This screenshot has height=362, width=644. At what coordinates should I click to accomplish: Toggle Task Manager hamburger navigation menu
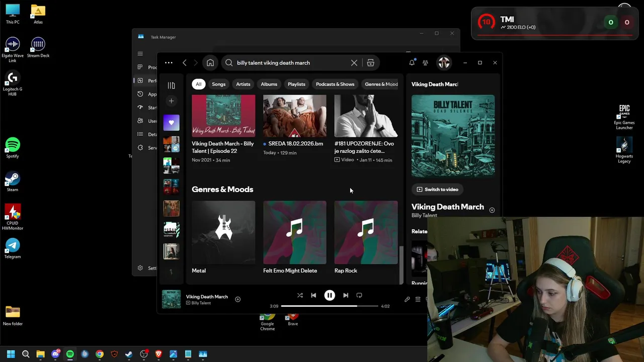[140, 54]
